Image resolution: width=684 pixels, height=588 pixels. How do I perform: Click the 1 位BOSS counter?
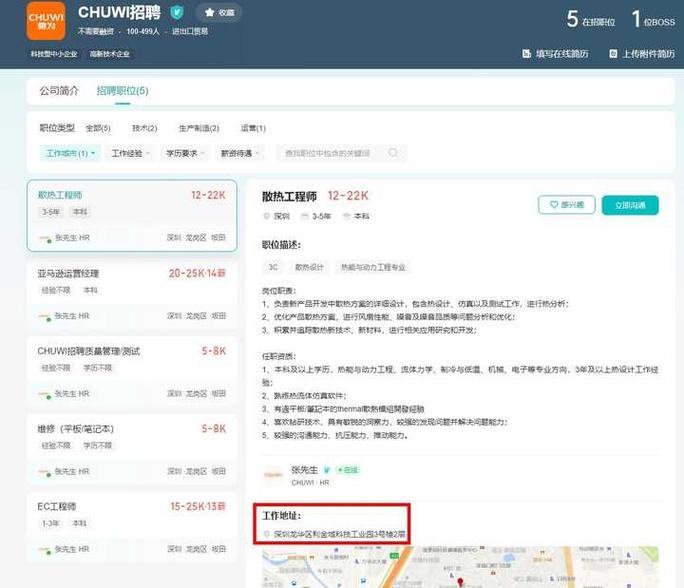pyautogui.click(x=653, y=19)
